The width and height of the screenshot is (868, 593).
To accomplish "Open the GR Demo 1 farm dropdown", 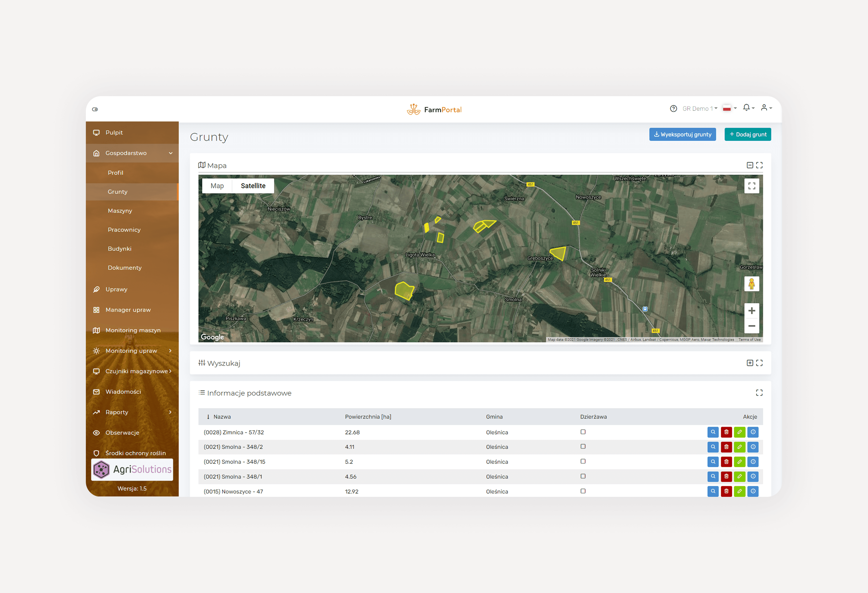I will coord(699,109).
